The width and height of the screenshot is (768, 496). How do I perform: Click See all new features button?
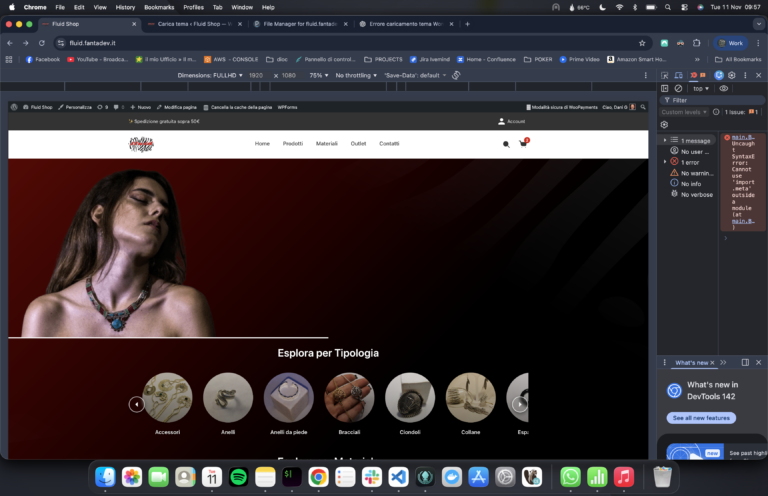tap(701, 418)
